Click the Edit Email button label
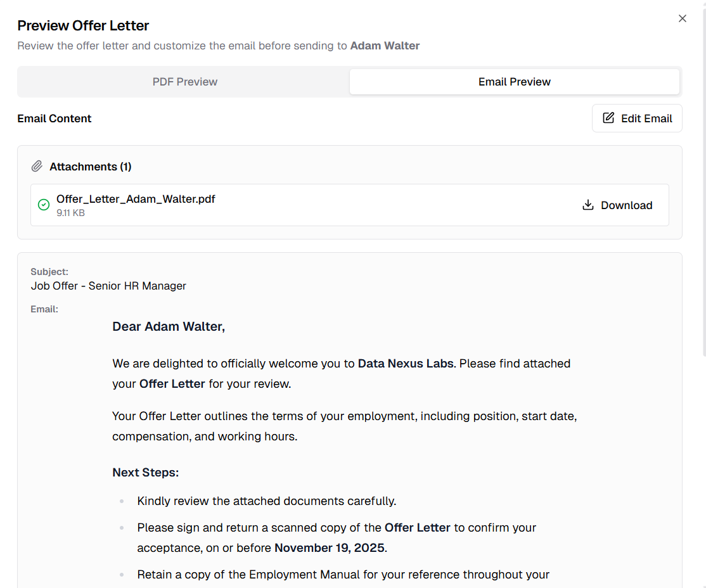Viewport: 706px width, 588px height. point(646,118)
